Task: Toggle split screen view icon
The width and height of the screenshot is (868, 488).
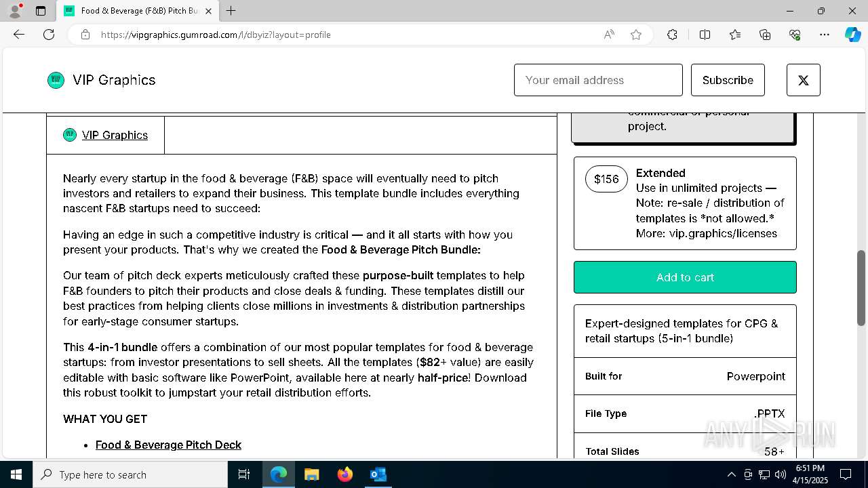Action: click(x=705, y=35)
